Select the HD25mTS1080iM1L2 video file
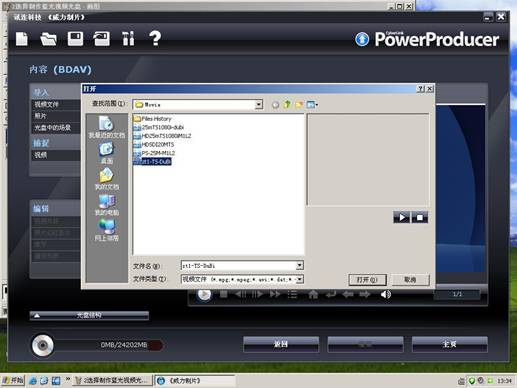 pyautogui.click(x=162, y=136)
